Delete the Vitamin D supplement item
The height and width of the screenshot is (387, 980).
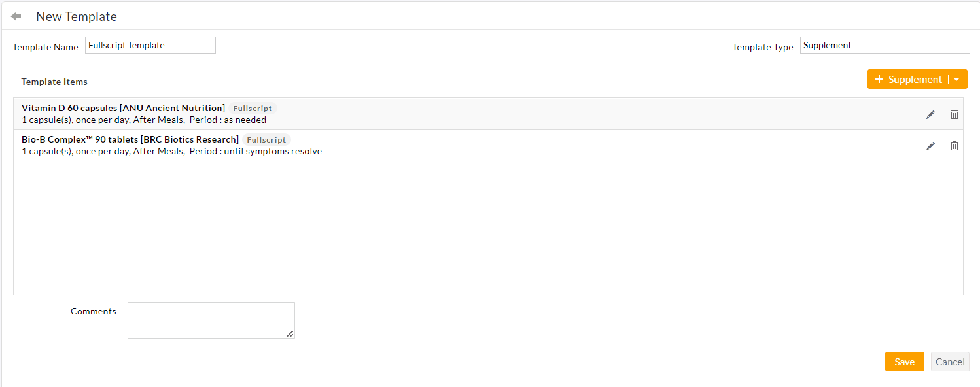click(954, 114)
